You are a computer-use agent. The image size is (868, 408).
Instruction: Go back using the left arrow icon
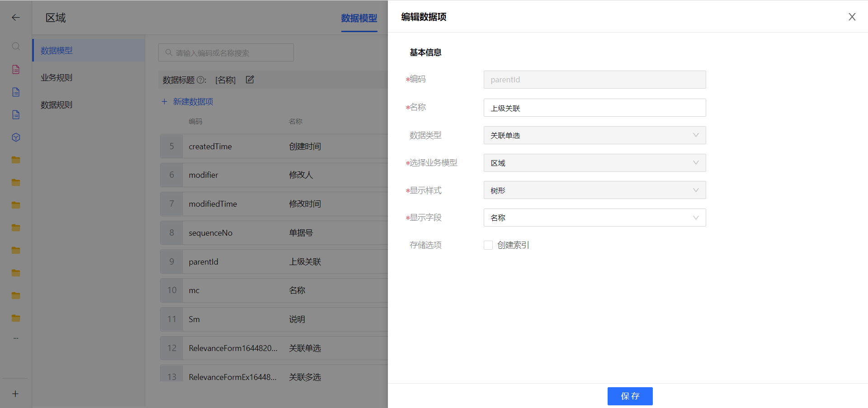[16, 18]
